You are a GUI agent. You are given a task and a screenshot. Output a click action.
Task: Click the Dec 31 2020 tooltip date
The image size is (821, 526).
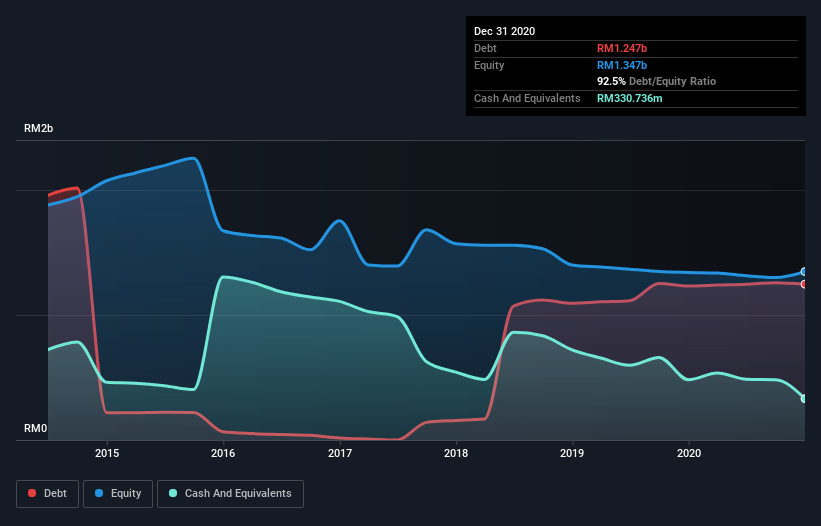[x=504, y=31]
